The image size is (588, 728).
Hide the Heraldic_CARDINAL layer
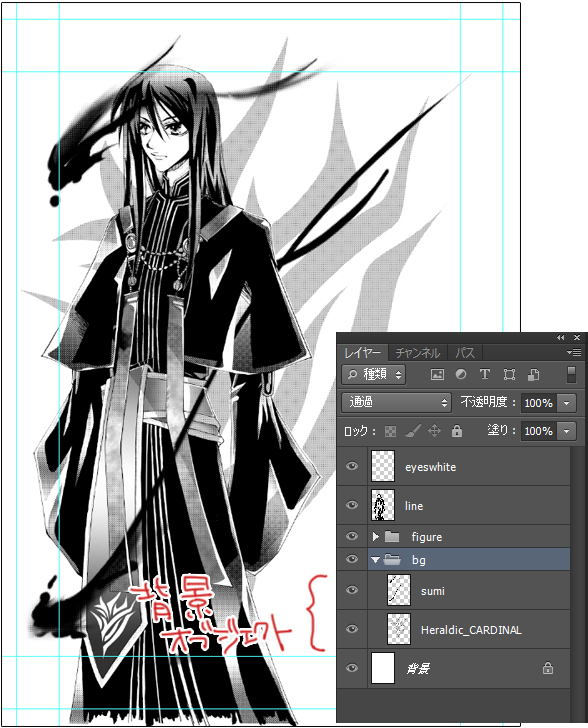coord(352,629)
